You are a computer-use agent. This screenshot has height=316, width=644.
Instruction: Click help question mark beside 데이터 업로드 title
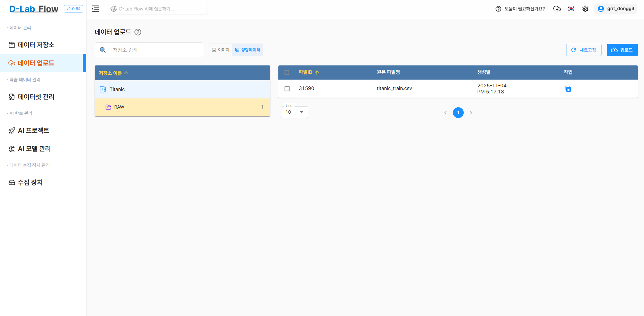[138, 32]
